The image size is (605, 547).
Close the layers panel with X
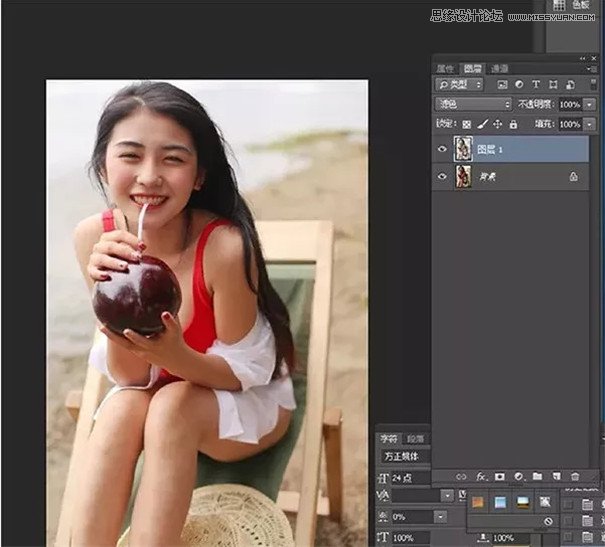tap(594, 58)
